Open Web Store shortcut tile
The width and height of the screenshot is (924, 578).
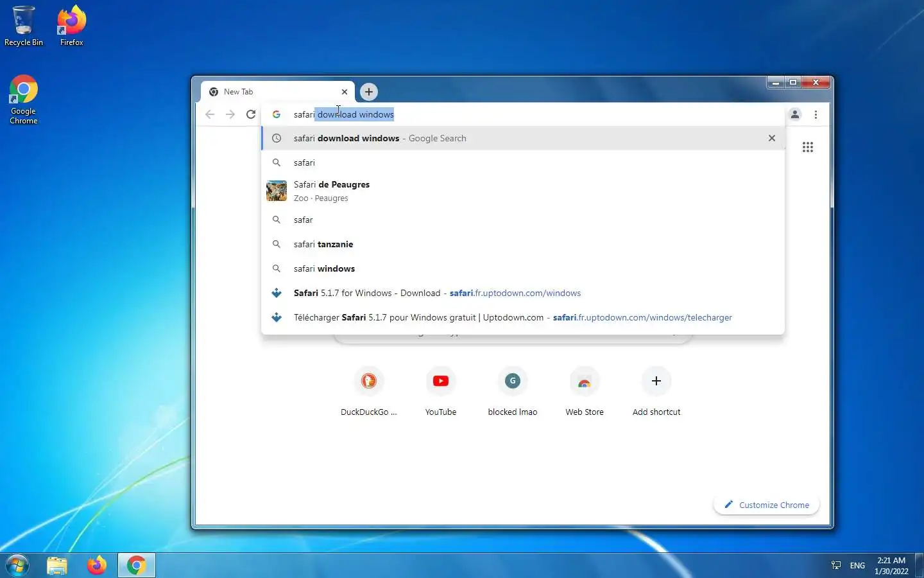tap(585, 391)
